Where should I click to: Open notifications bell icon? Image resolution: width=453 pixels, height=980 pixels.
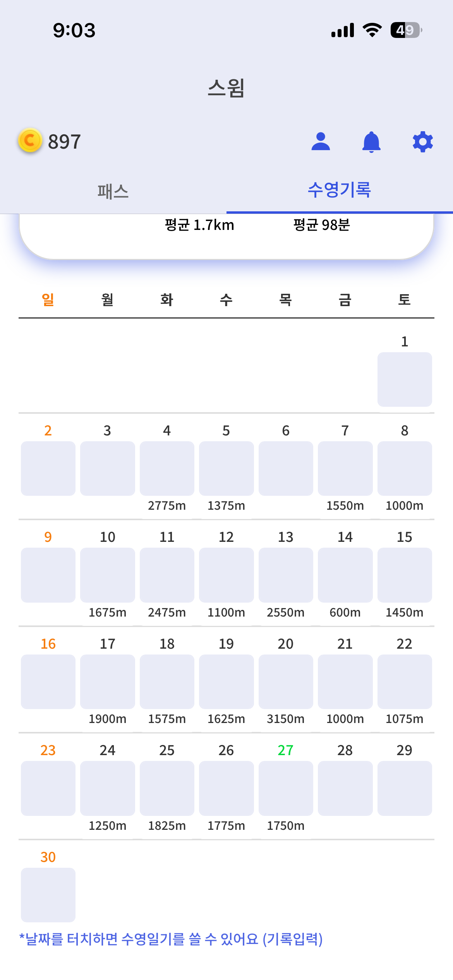coord(371,142)
